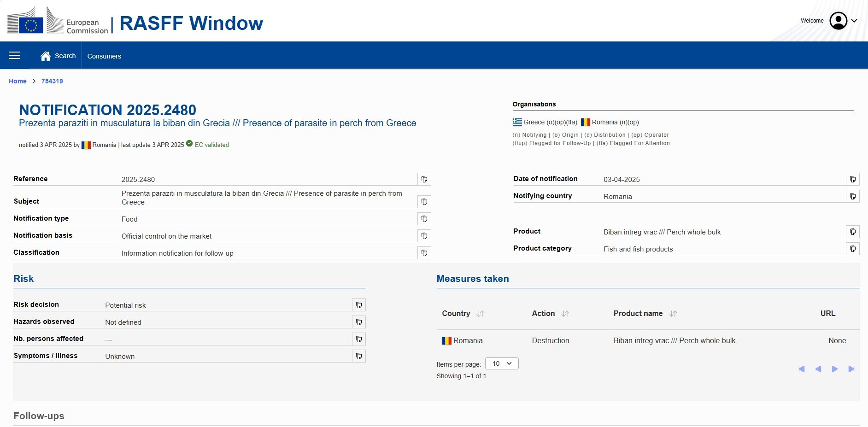
Task: Go to Home via breadcrumb link
Action: pos(18,81)
